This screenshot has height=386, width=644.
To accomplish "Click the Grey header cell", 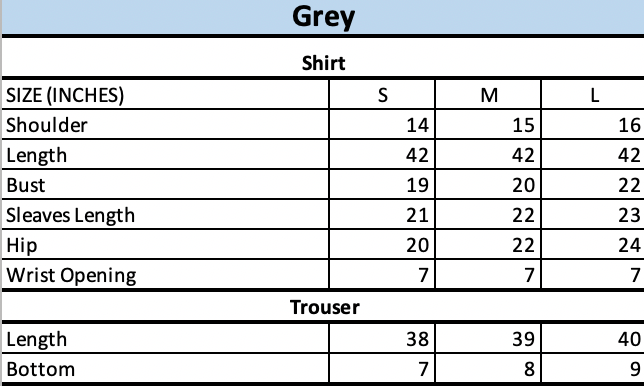I will (x=323, y=17).
